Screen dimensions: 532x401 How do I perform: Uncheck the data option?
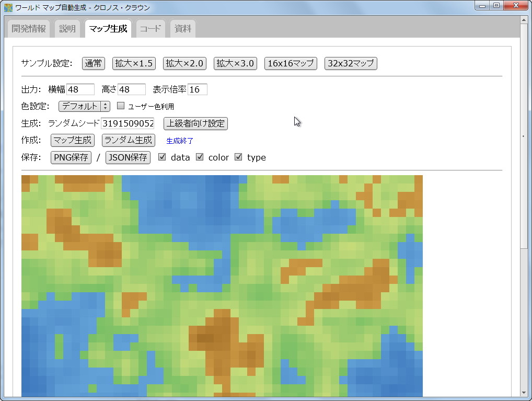[162, 157]
